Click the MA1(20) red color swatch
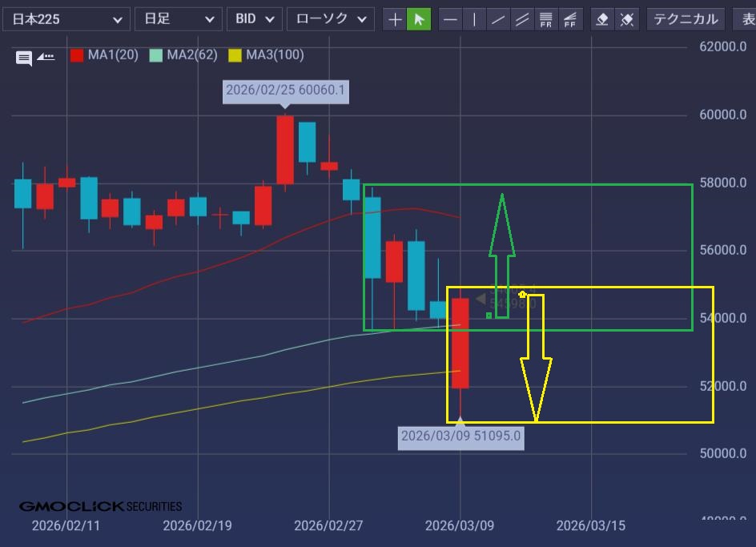 point(77,55)
